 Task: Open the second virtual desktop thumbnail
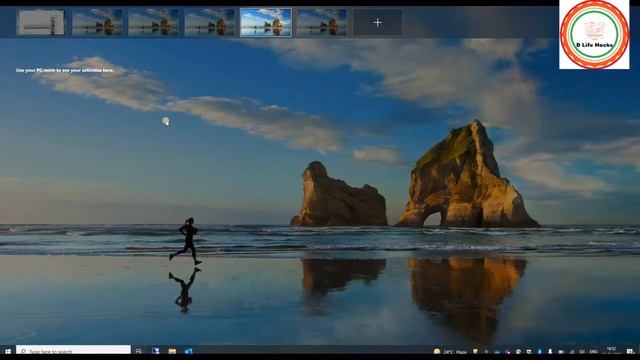pos(97,22)
